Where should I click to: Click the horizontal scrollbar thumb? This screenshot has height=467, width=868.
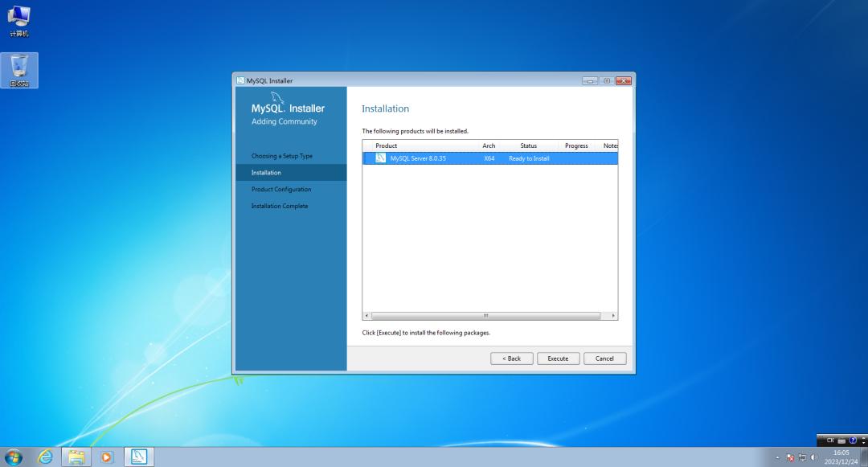tap(486, 315)
